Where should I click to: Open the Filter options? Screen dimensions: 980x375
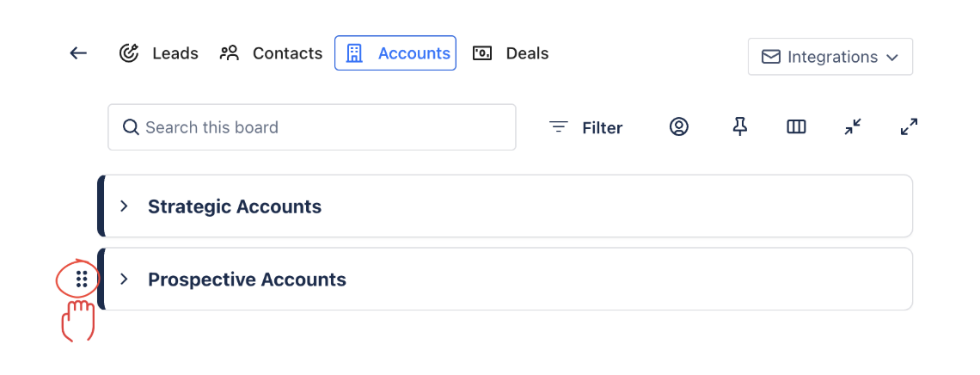586,127
